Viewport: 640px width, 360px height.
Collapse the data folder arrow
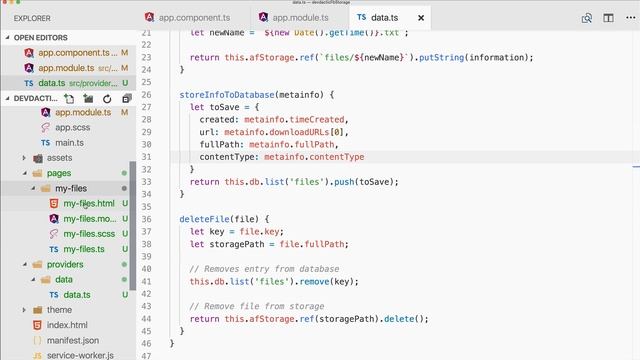point(33,280)
